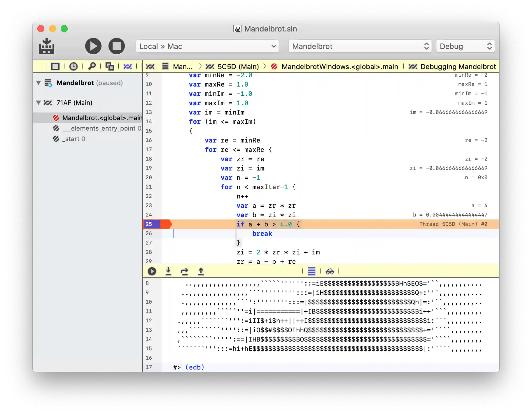
Task: Click the Build solution icon
Action: (47, 46)
